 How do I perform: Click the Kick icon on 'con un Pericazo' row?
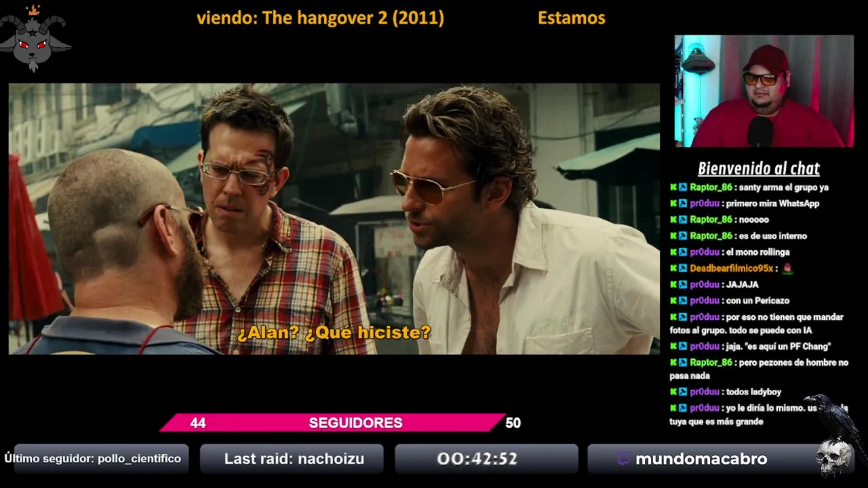pos(673,300)
